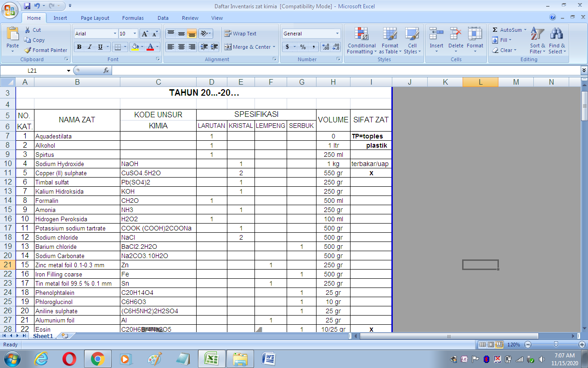This screenshot has height=368, width=588.
Task: Open the View ribbon tab
Action: tap(217, 18)
